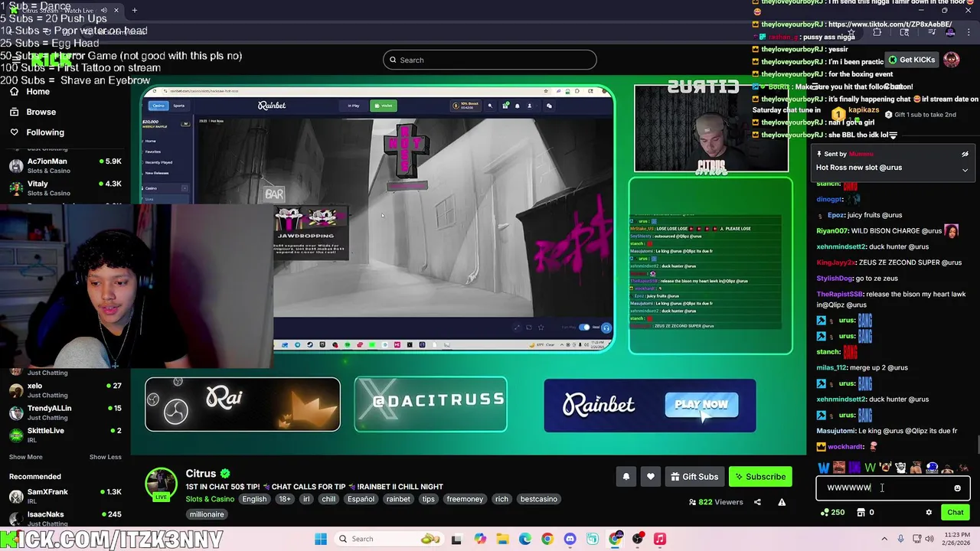Select the 18+ tag
This screenshot has width=980, height=551.
285,499
